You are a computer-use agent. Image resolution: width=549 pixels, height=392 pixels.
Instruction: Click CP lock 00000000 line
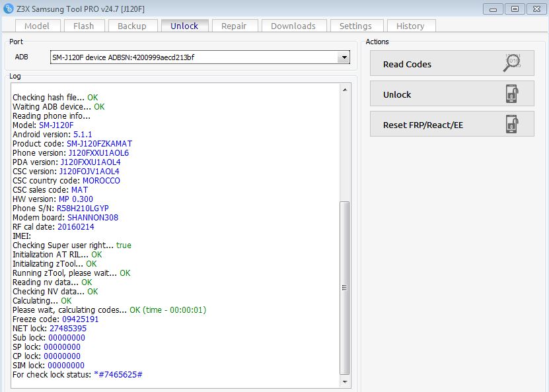[46, 356]
